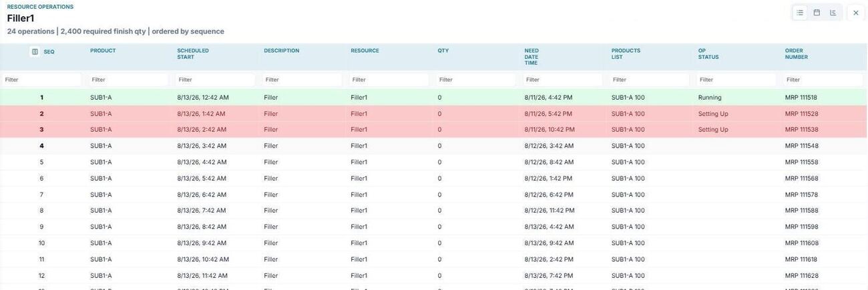The image size is (868, 290).
Task: Focus the SEQ column filter field
Action: pyautogui.click(x=41, y=80)
